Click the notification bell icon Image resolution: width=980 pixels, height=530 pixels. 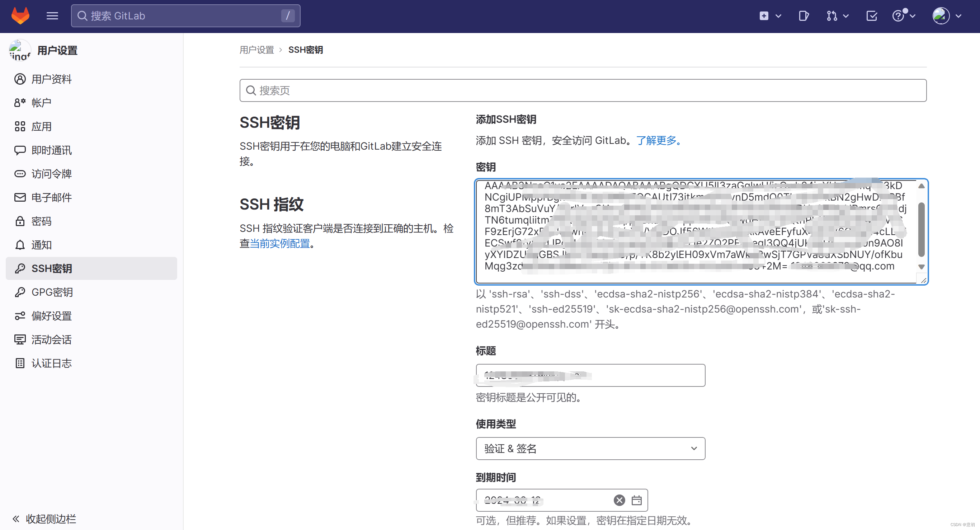(x=20, y=245)
